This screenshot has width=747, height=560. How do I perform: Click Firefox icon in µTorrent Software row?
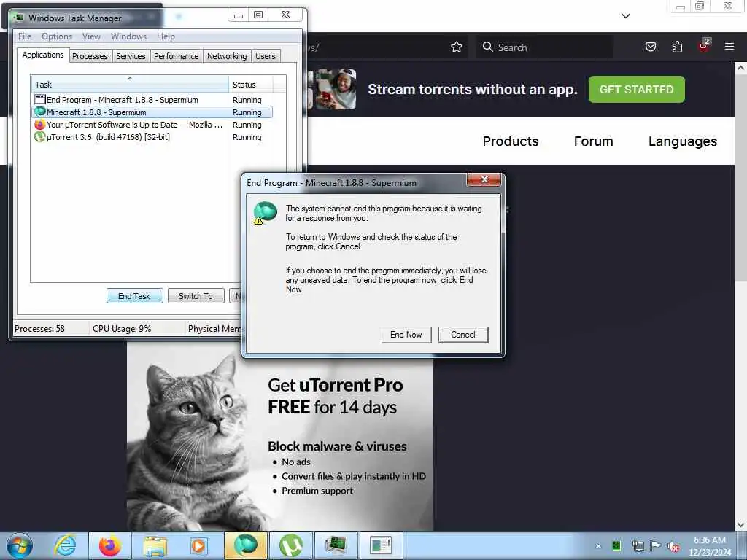coord(40,125)
